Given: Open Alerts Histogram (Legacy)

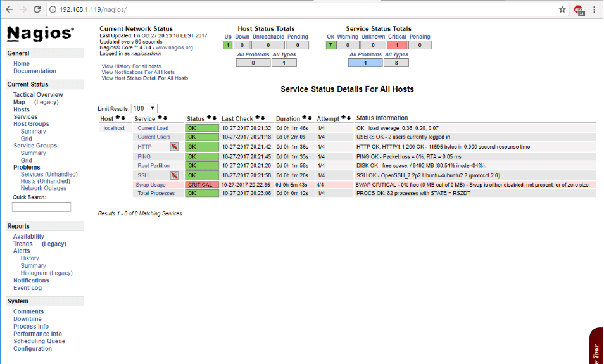Looking at the screenshot, I should pos(47,273).
